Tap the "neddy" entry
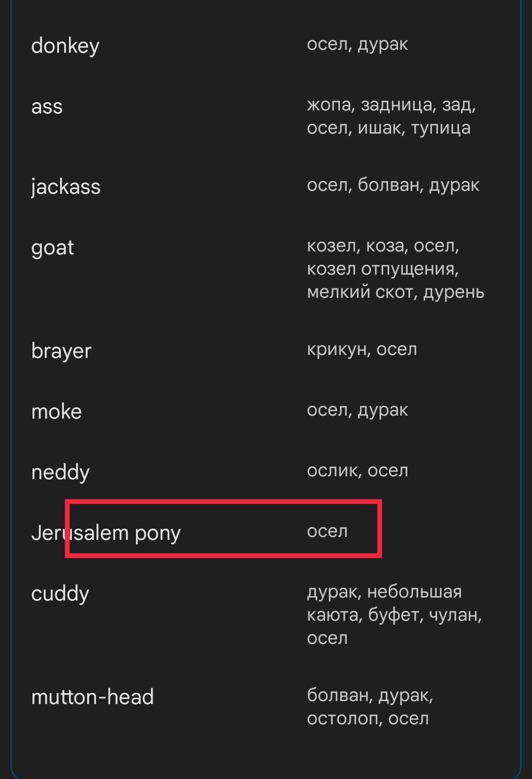Screen dimensions: 532x779 [61, 472]
